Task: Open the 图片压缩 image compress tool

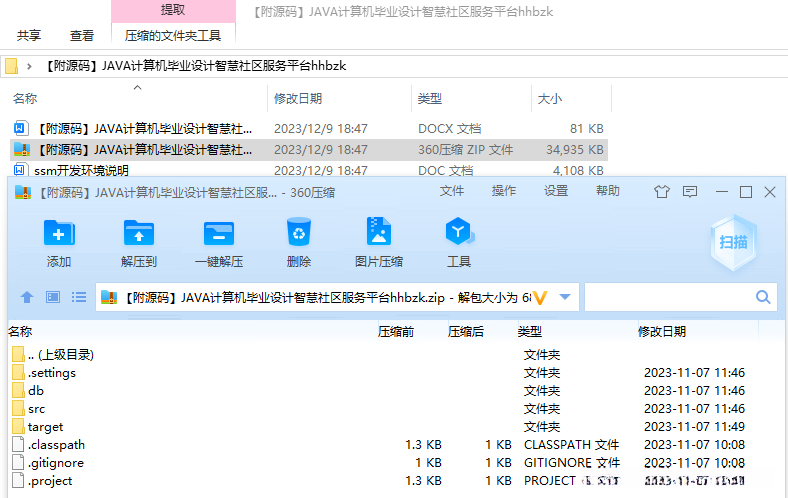Action: tap(378, 231)
